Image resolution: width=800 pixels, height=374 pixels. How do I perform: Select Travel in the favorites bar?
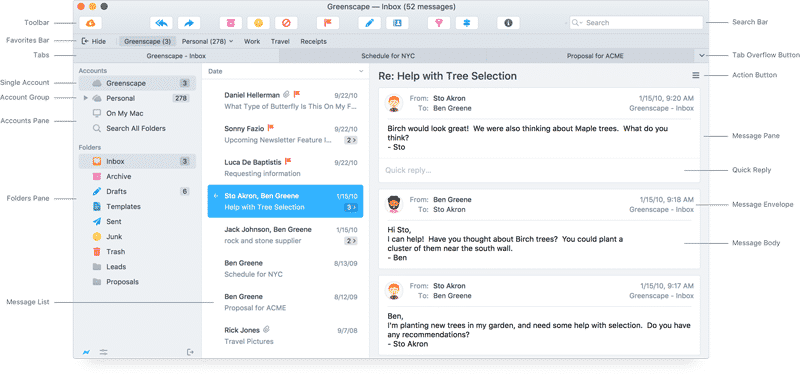280,41
